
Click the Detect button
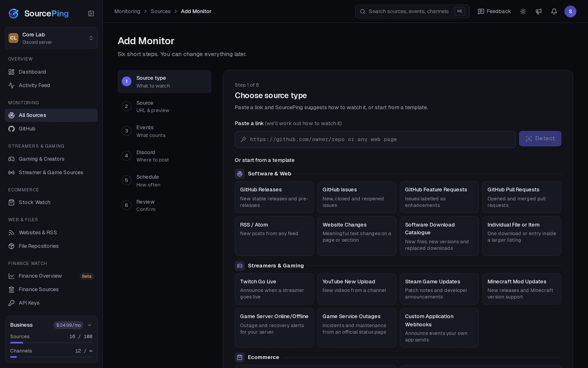pos(540,139)
